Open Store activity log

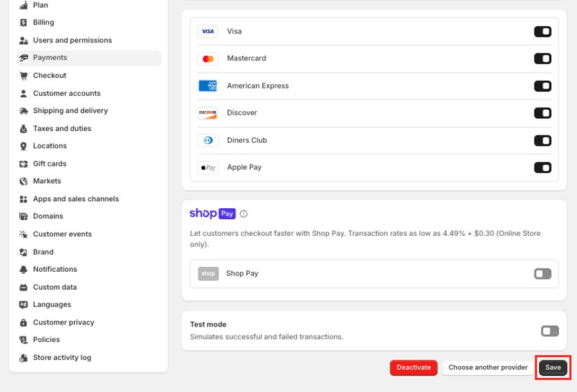coord(62,357)
